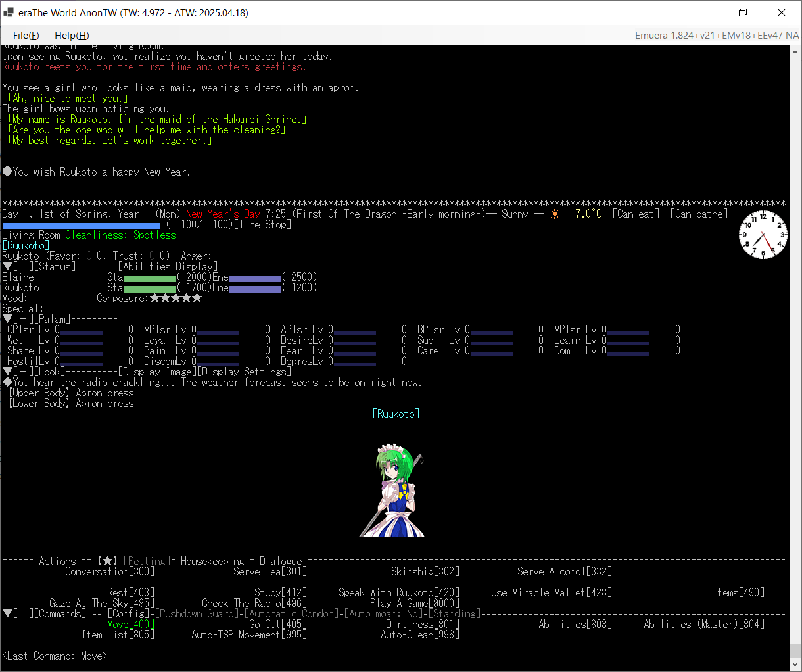Choose Check The Radio[496]
The image size is (802, 672).
click(x=254, y=603)
